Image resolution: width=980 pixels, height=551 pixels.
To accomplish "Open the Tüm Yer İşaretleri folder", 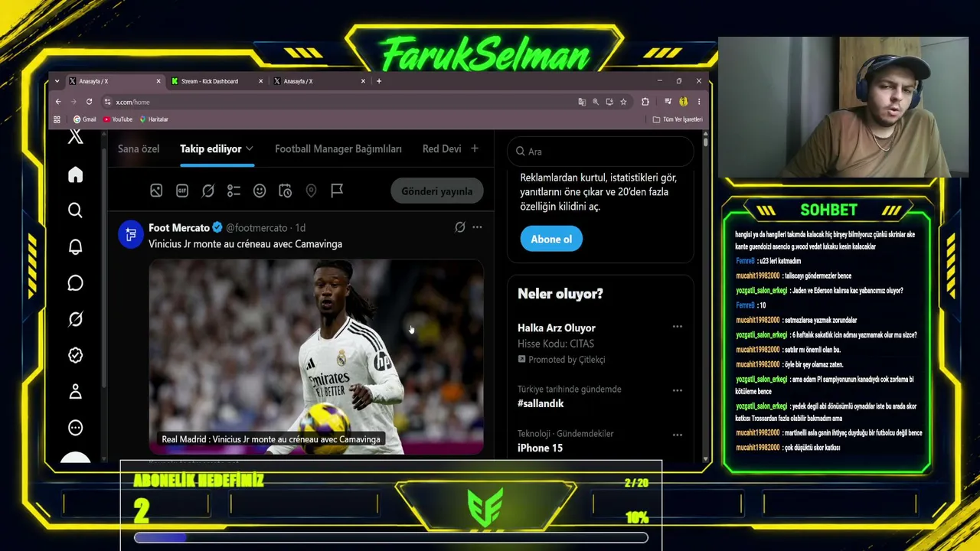I will click(678, 119).
